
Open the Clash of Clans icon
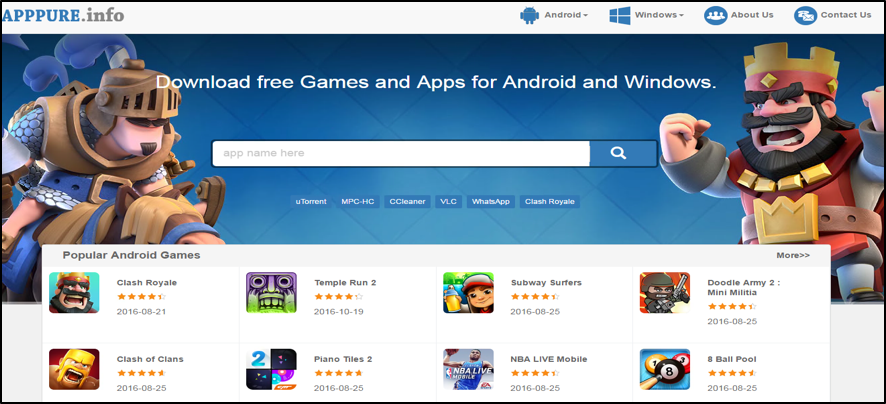click(74, 369)
